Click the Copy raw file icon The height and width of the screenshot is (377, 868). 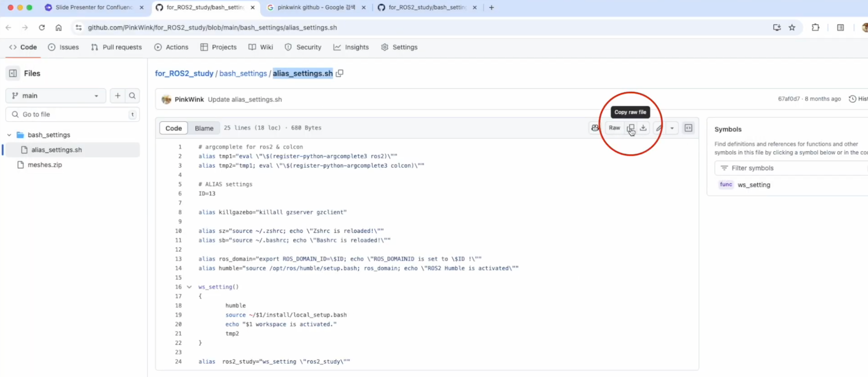click(630, 128)
